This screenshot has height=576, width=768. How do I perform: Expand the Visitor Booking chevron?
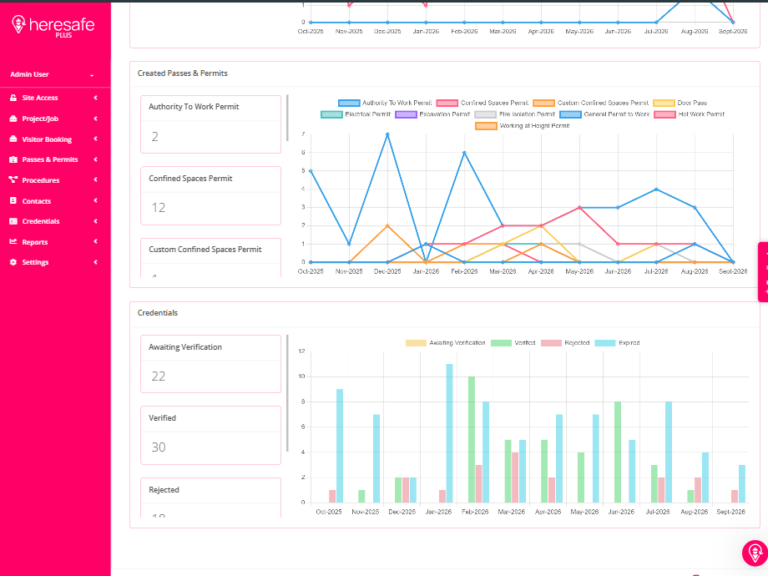[96, 139]
